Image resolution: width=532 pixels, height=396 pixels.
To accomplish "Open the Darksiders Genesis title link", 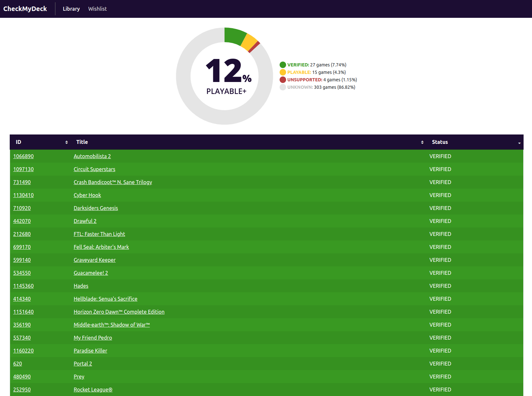I will (96, 208).
